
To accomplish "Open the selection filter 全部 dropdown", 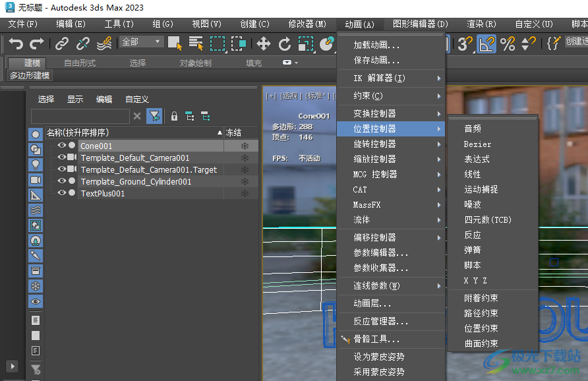I will [142, 42].
